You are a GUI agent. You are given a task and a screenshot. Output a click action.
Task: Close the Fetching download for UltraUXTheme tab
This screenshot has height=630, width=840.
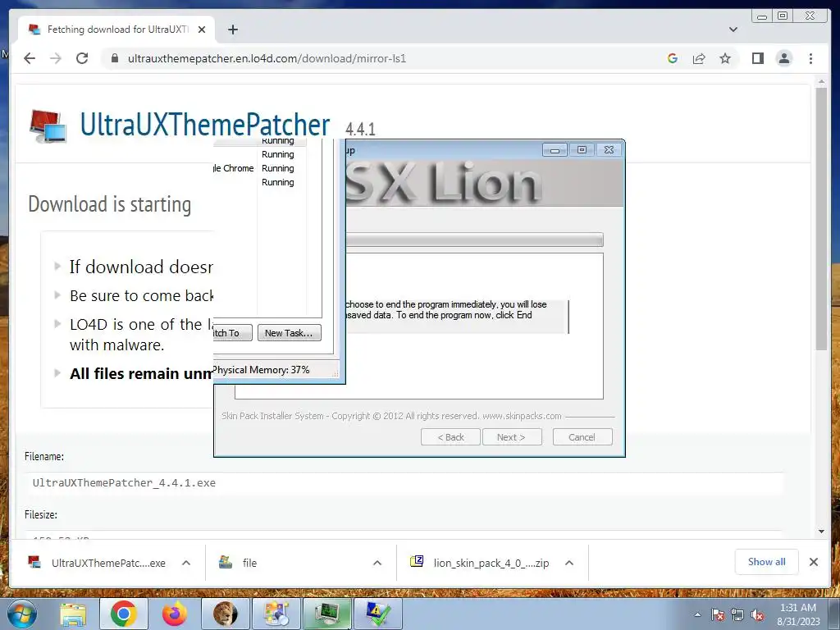coord(202,30)
